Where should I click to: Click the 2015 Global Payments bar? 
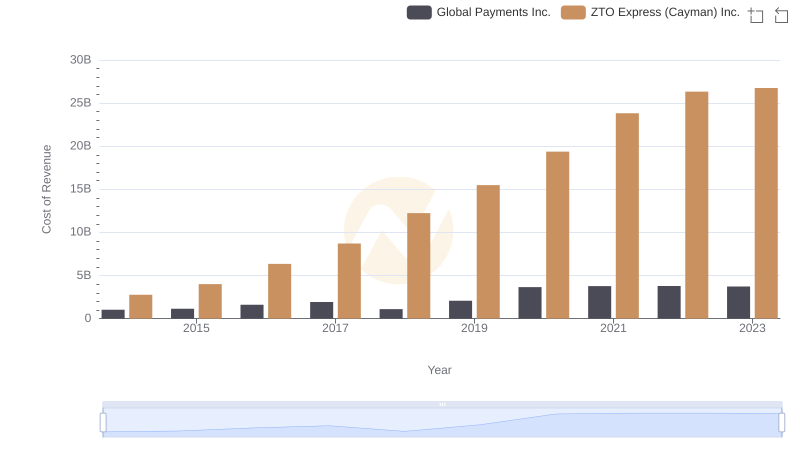183,314
